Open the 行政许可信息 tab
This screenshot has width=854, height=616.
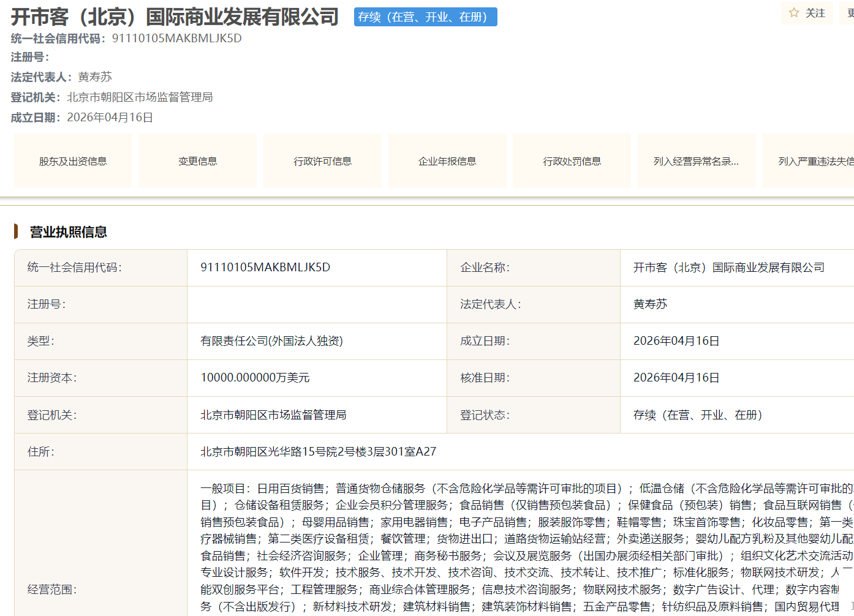click(322, 160)
